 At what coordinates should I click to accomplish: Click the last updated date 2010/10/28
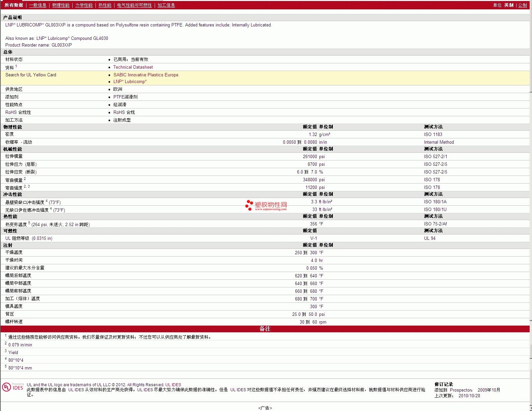pos(469,396)
